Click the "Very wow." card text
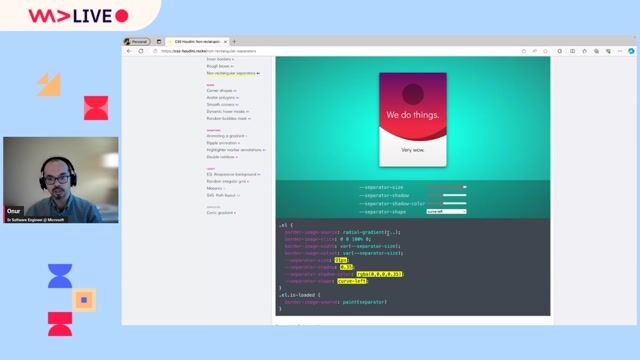Viewport: 640px width, 360px height. pyautogui.click(x=413, y=150)
